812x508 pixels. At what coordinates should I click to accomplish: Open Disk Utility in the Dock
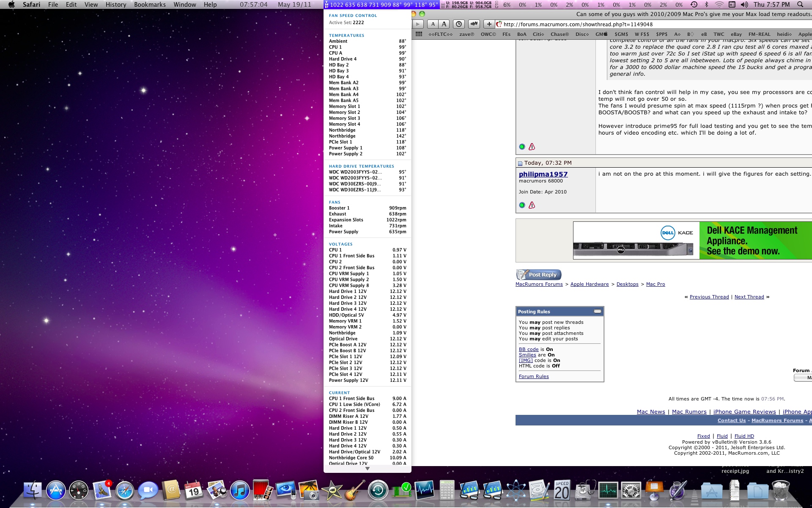click(585, 491)
